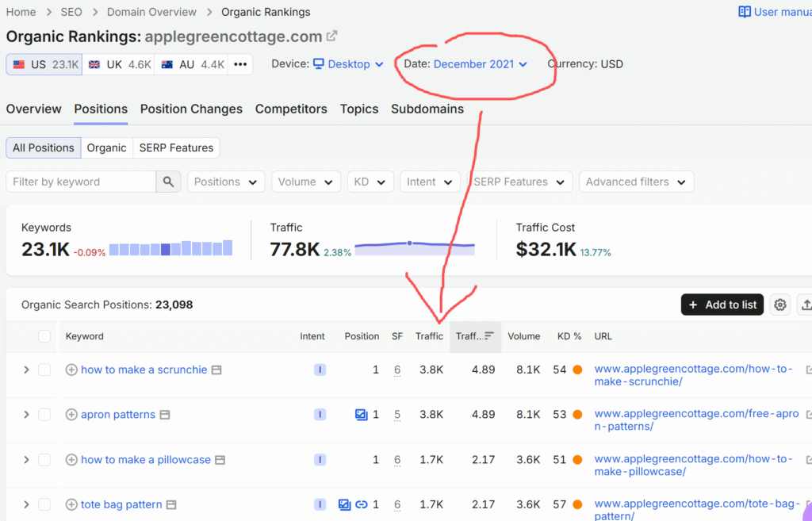Click image SERP feature icon in apron patterns row
This screenshot has width=812, height=521.
coord(361,415)
